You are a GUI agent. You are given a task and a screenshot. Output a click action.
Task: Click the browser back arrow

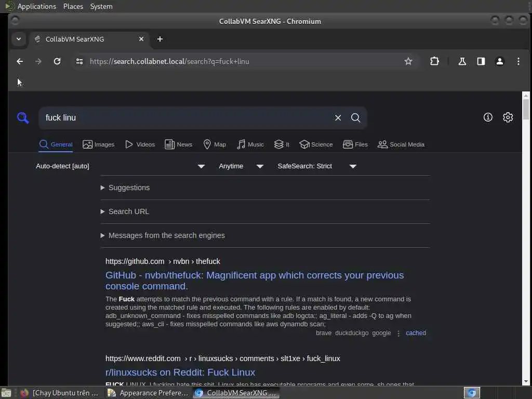(20, 61)
